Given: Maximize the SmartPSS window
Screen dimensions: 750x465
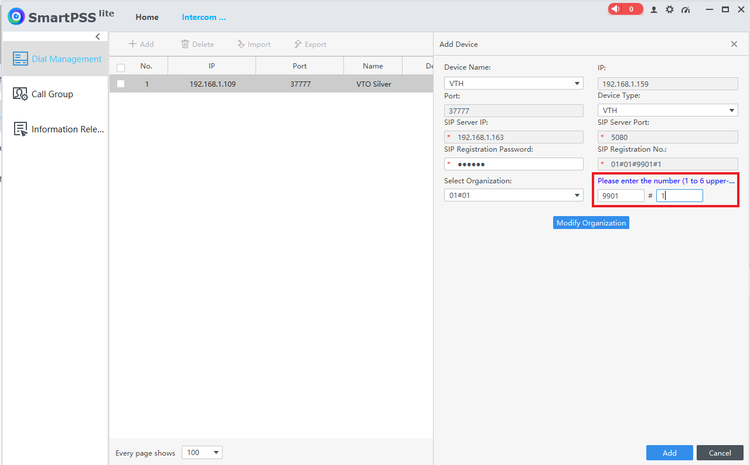Looking at the screenshot, I should coord(725,10).
